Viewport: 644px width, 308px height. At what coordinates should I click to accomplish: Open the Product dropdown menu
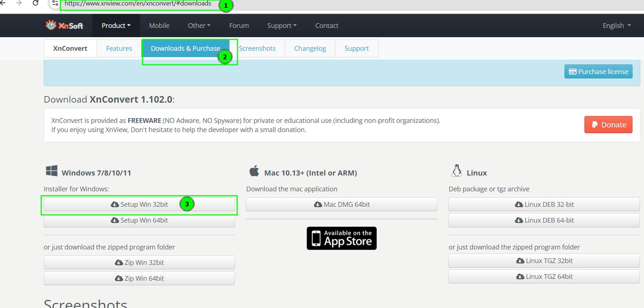tap(116, 25)
